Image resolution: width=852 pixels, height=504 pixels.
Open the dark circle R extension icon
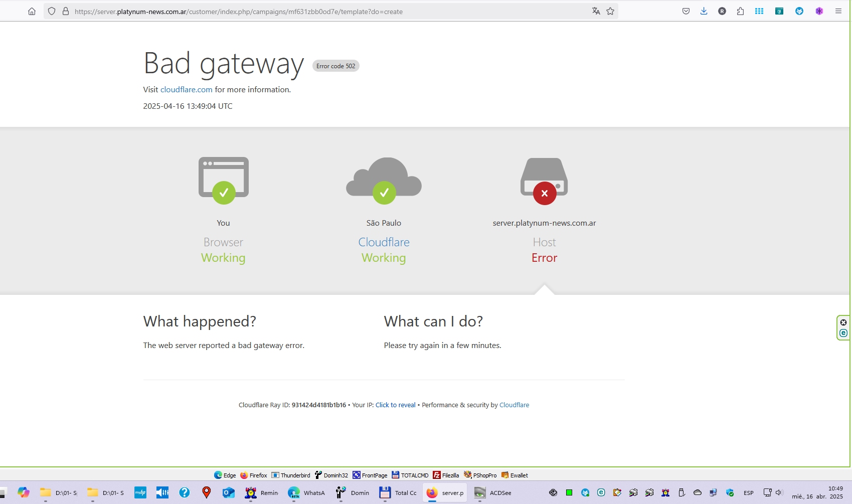click(722, 11)
